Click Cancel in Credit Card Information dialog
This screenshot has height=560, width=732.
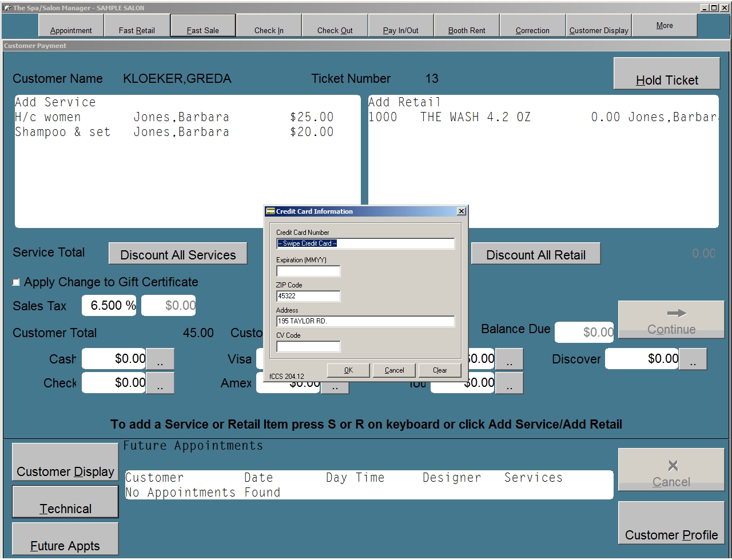coord(394,370)
